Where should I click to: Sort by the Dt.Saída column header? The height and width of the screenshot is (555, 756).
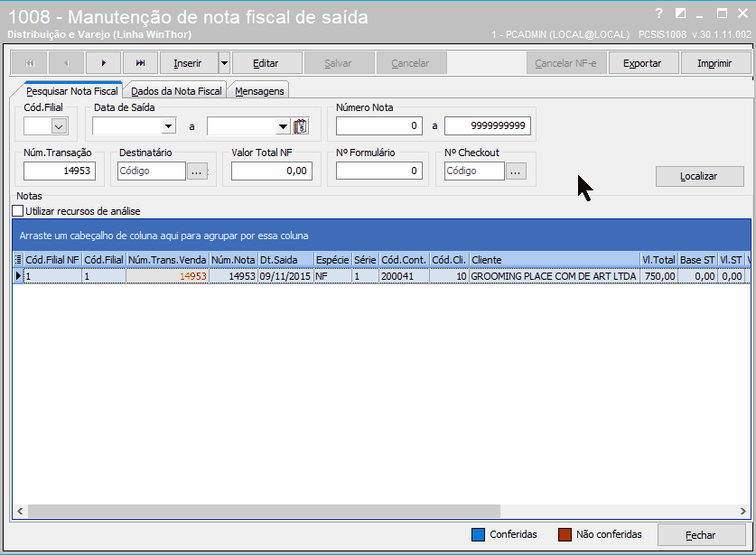click(x=286, y=260)
